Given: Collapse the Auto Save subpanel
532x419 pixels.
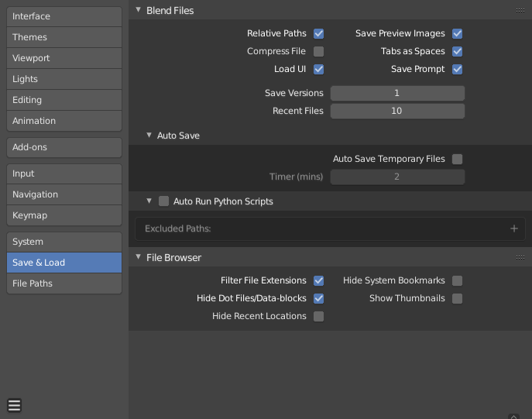Looking at the screenshot, I should point(149,135).
